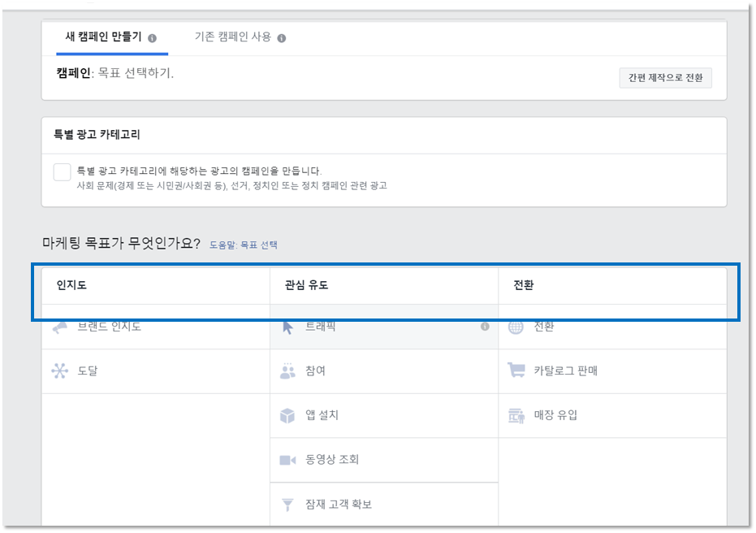Select the 매장 유입 objective
Viewport: 756px width, 533px height.
[x=613, y=415]
